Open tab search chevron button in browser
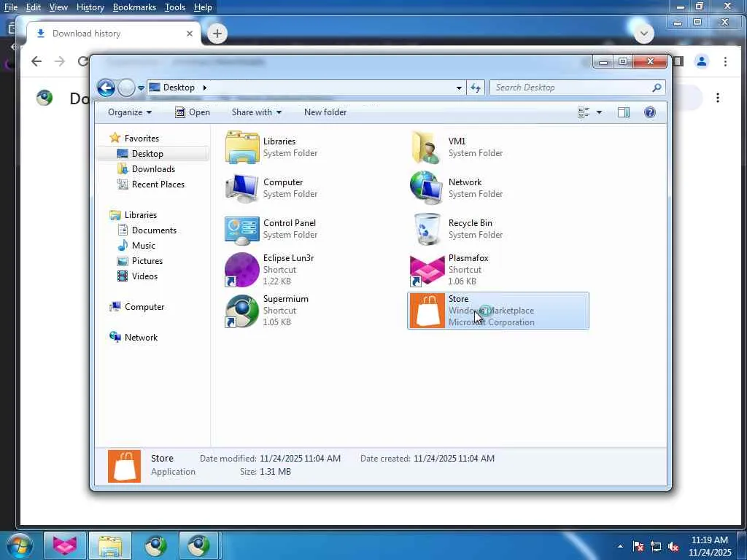Screen dimensions: 747x560 pos(644,34)
